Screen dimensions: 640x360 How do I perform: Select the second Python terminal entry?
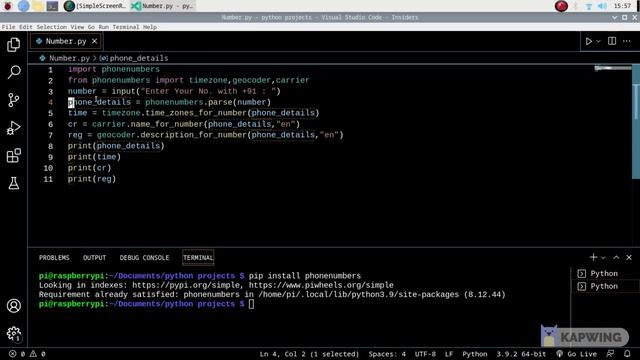tap(605, 286)
